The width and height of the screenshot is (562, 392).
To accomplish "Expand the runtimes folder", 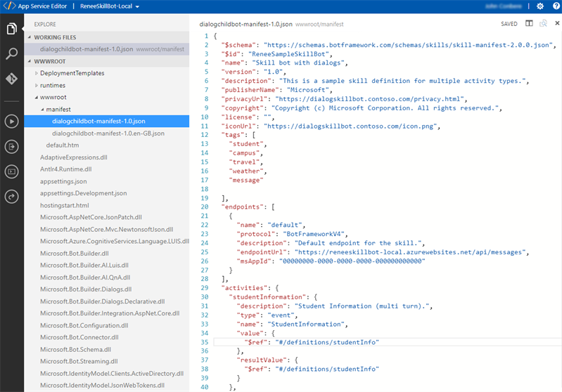I will tap(52, 85).
